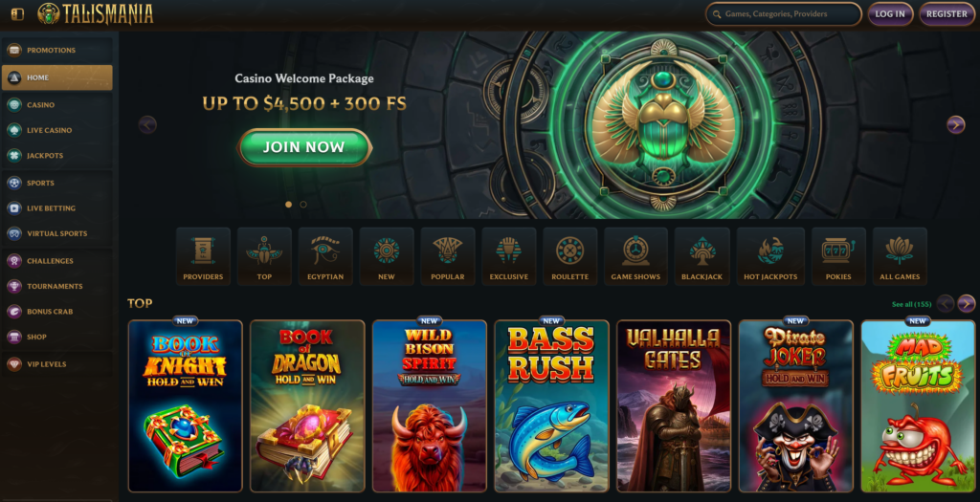This screenshot has height=502, width=980.
Task: Click the Join Now button
Action: tap(304, 147)
